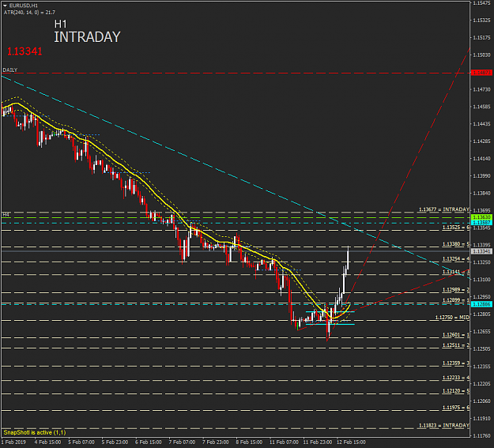Select the 1.13141 = 3 level label
Image resolution: width=494 pixels, height=448 pixels.
pos(456,272)
